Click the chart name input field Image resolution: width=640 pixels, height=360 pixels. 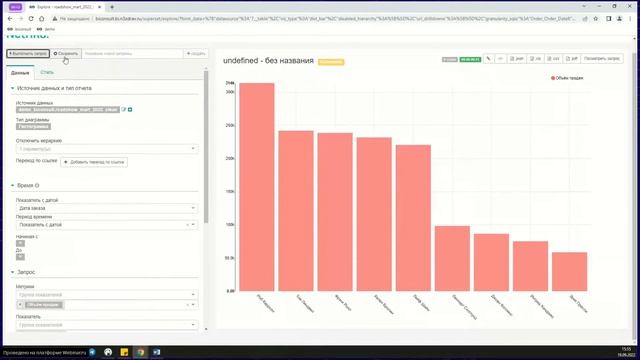pyautogui.click(x=133, y=53)
